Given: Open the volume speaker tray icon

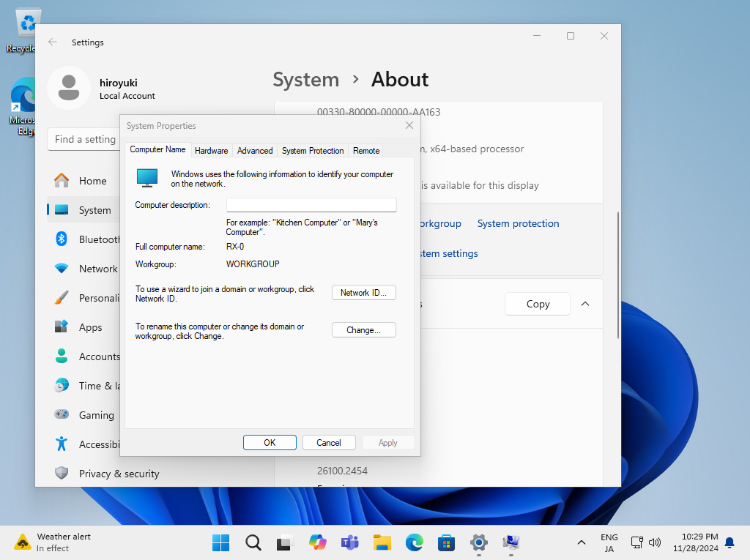Looking at the screenshot, I should 654,542.
